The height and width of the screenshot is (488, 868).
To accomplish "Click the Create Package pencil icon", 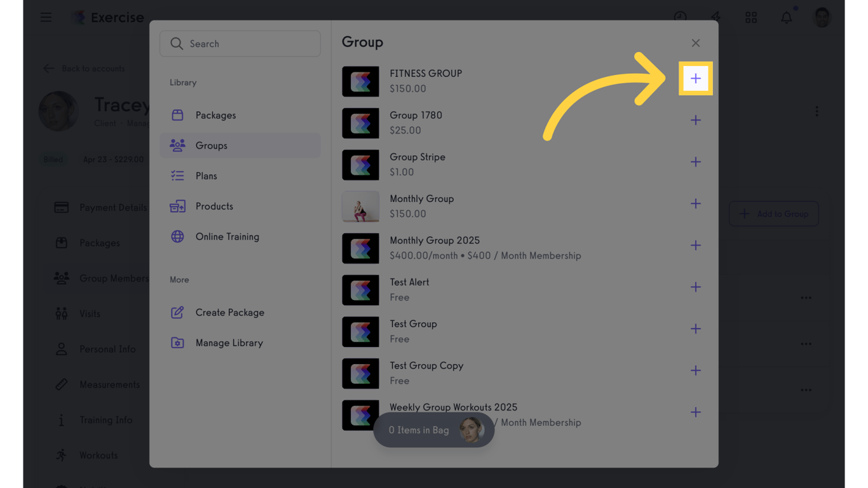I will [x=178, y=312].
